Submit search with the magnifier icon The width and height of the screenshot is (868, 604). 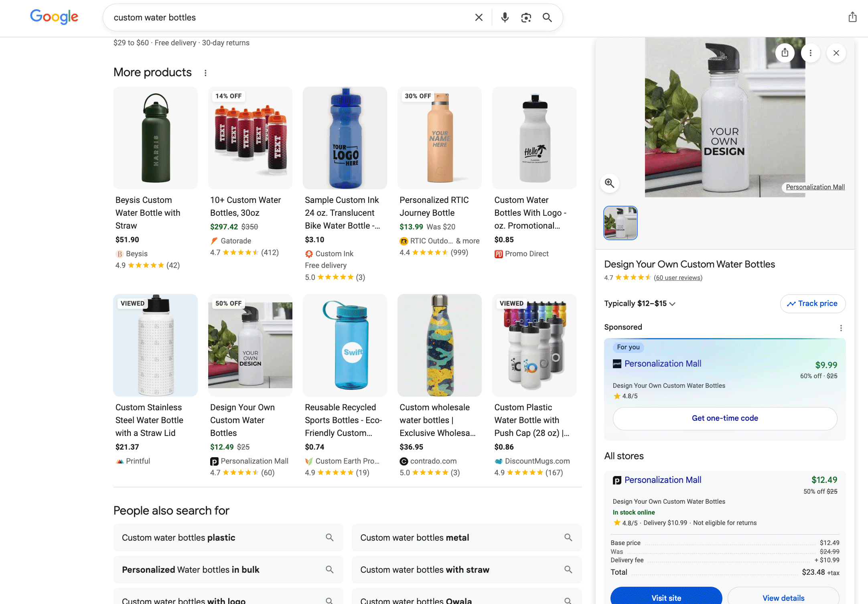pos(547,17)
